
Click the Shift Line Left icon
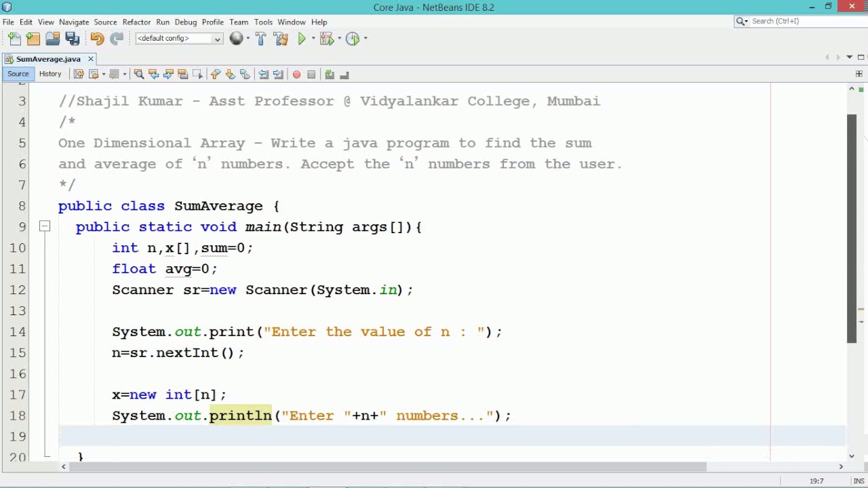(264, 75)
